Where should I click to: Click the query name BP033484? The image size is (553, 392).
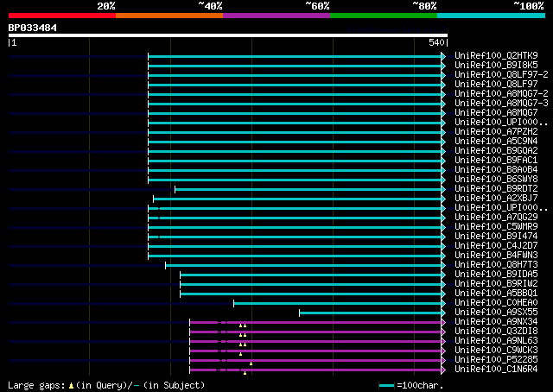click(33, 28)
